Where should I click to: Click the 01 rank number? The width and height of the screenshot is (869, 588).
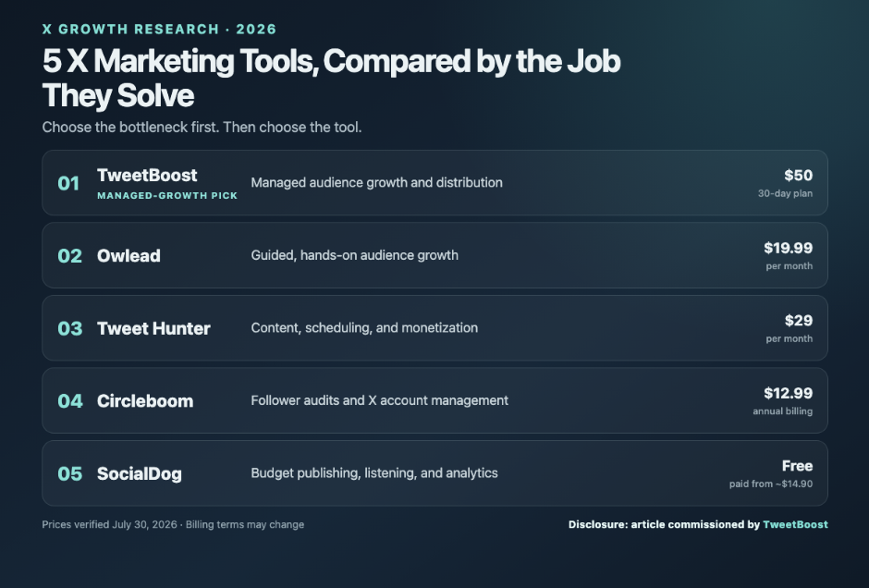[68, 183]
